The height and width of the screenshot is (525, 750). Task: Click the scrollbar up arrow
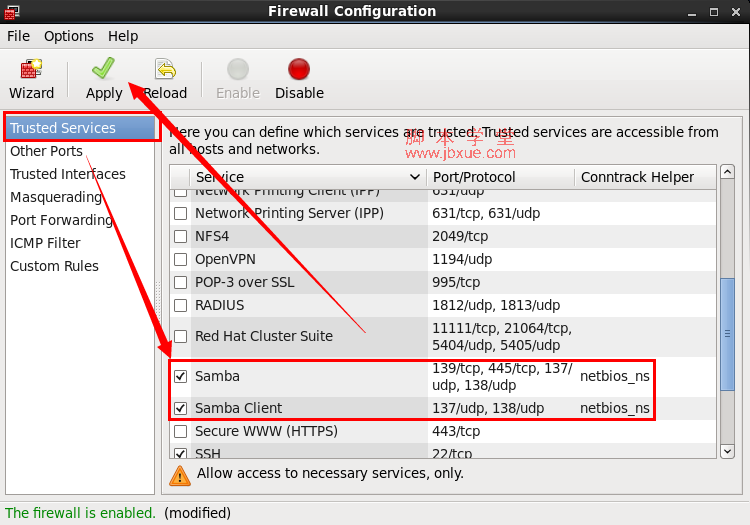click(728, 172)
